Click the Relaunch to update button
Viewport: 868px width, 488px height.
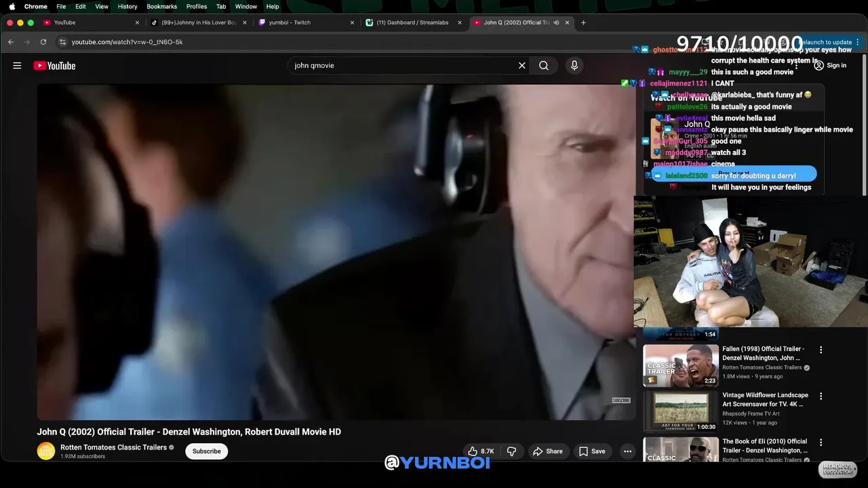point(824,42)
